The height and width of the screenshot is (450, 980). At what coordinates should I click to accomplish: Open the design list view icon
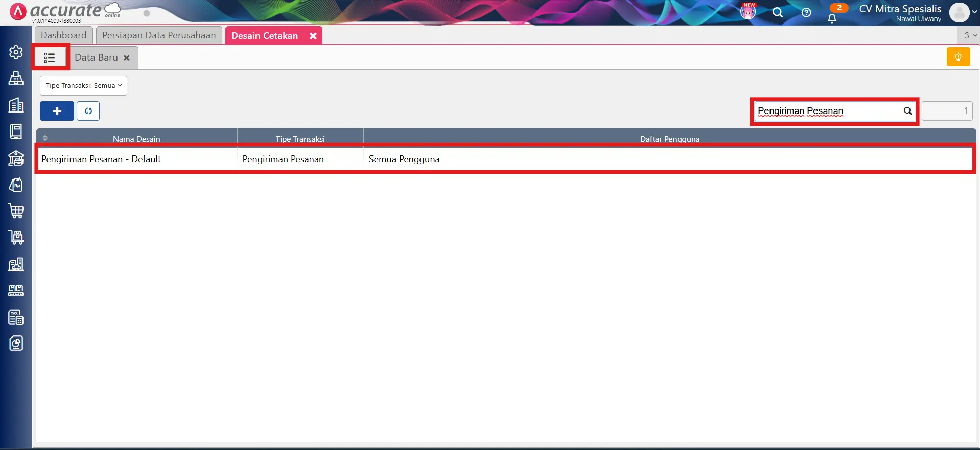50,58
